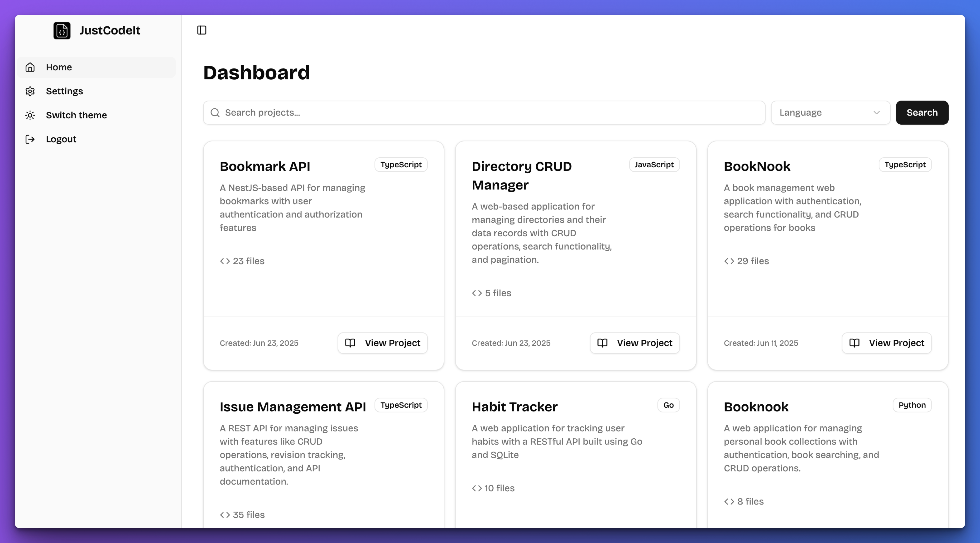Click the Habit Tracker description text
The height and width of the screenshot is (543, 980).
click(557, 442)
